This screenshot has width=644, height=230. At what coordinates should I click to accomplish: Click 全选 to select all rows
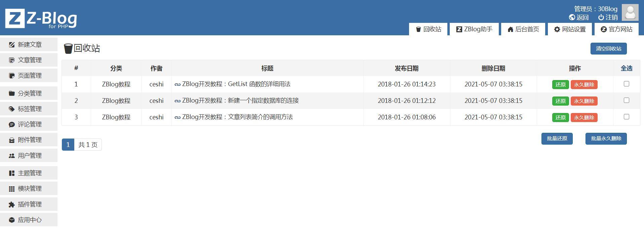click(x=627, y=68)
